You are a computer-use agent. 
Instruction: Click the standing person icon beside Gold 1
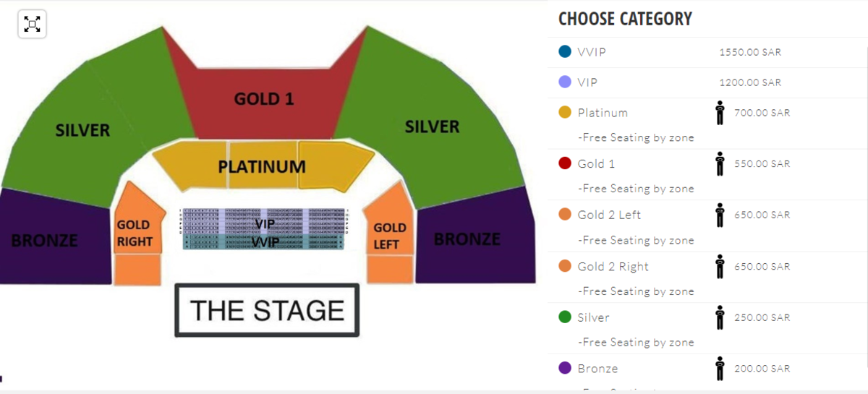[720, 164]
